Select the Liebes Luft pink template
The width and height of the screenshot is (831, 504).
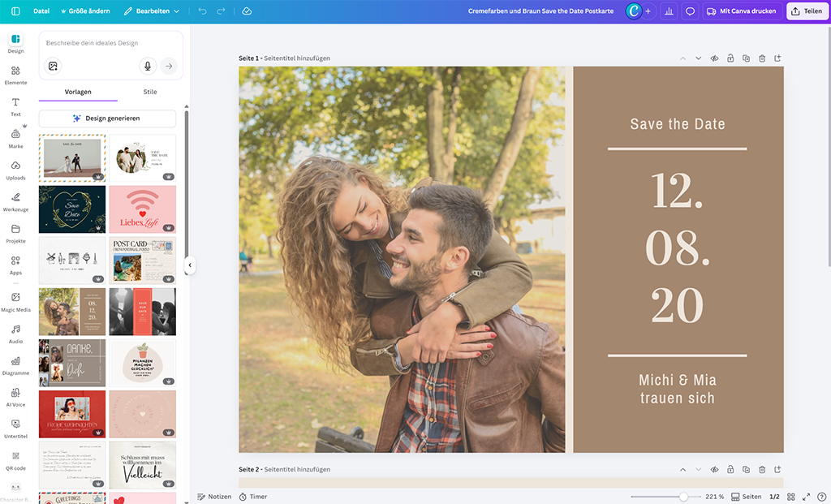click(x=143, y=209)
